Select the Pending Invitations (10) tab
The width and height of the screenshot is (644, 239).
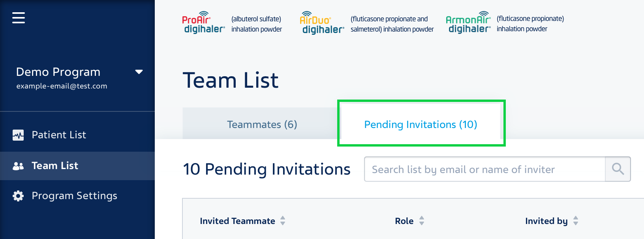pos(421,124)
